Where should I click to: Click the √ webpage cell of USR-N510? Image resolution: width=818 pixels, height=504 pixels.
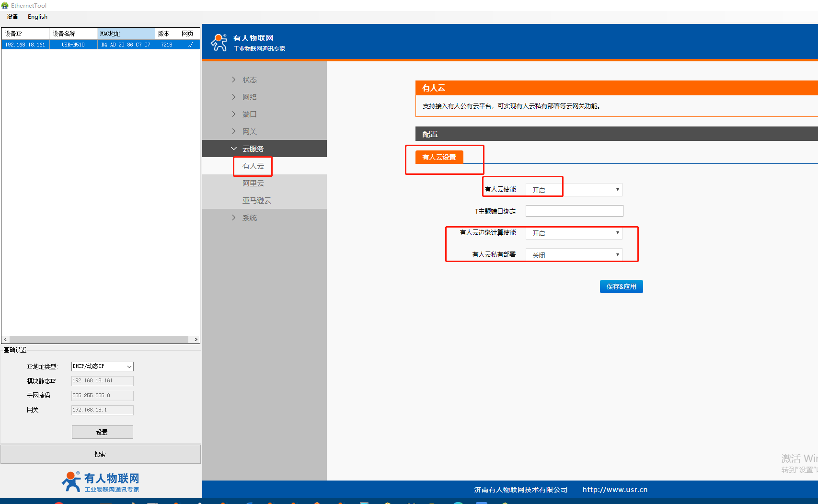190,45
